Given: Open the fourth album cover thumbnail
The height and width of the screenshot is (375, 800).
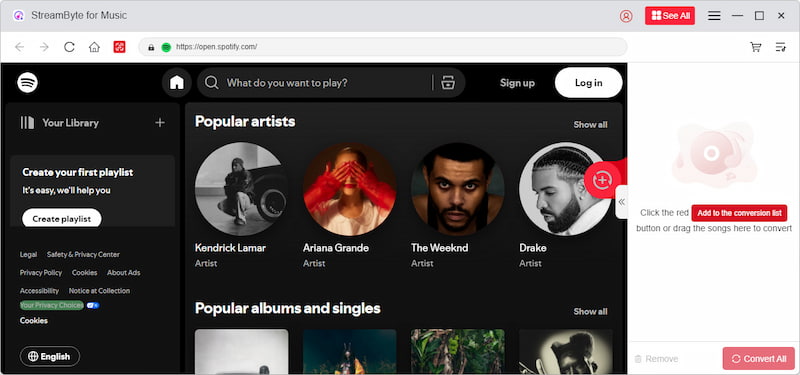Looking at the screenshot, I should (x=566, y=352).
